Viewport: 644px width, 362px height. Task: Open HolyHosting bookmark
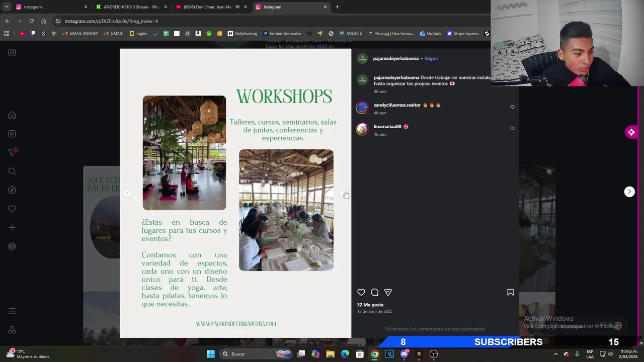pyautogui.click(x=243, y=34)
